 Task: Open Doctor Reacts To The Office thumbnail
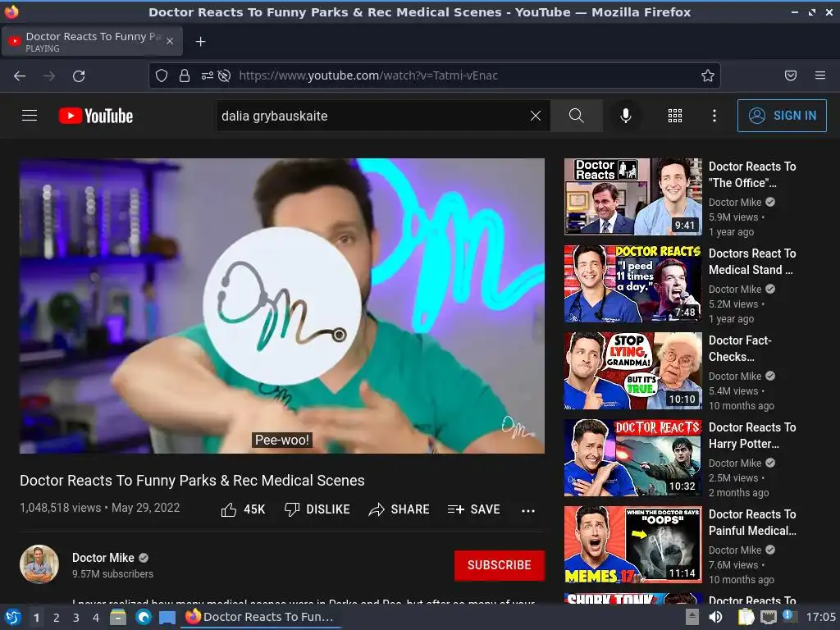point(632,197)
